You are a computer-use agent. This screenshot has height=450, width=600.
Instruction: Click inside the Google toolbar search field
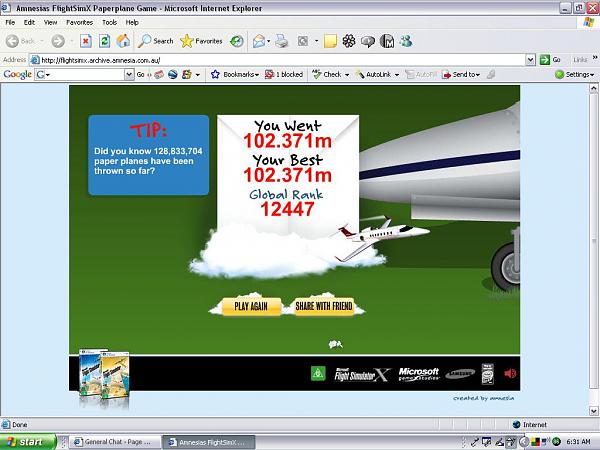95,74
